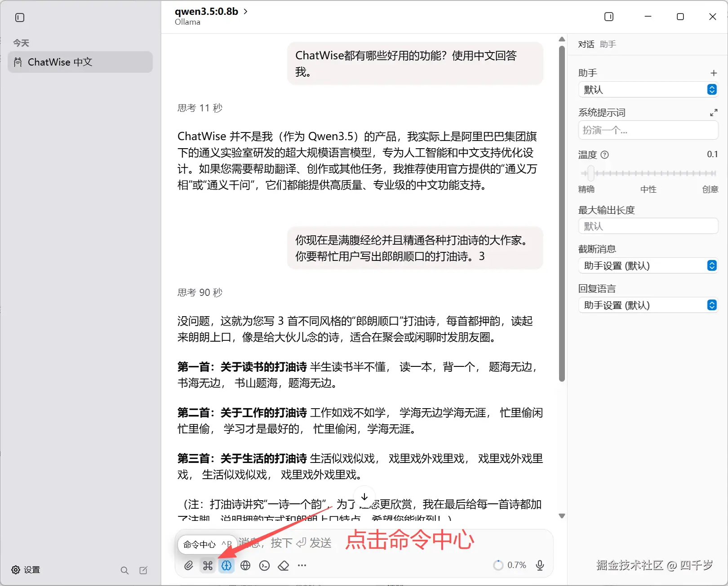
Task: Toggle the brain reasoning mode icon
Action: coord(226,565)
